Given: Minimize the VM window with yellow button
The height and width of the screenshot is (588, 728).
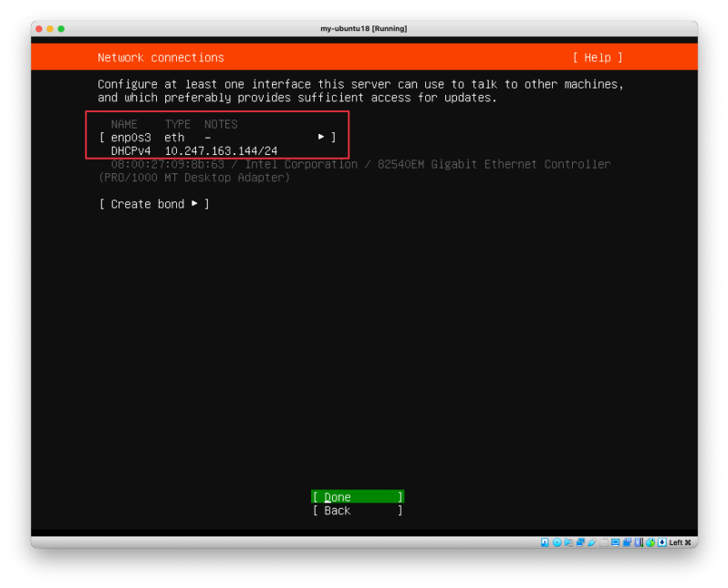Looking at the screenshot, I should click(x=50, y=29).
